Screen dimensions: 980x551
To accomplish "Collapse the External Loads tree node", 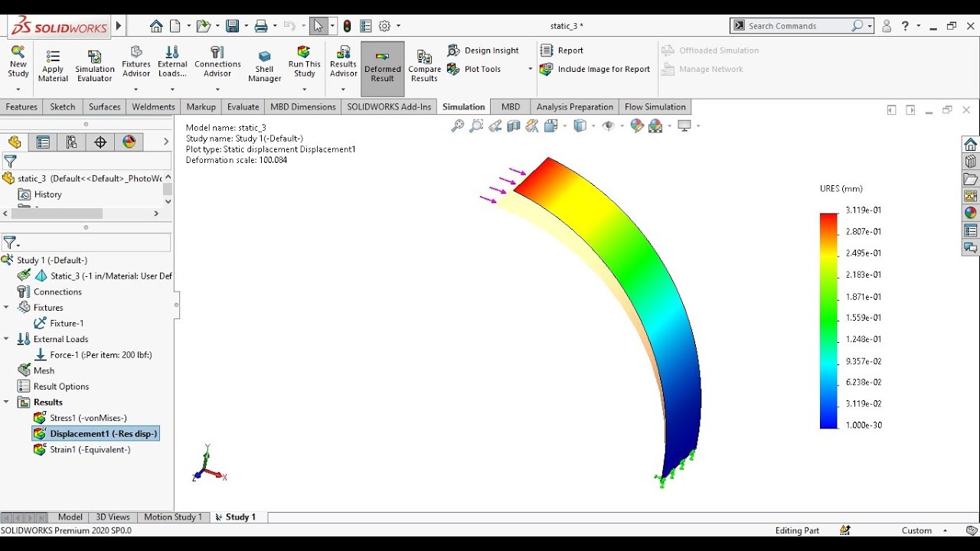I will coord(6,339).
